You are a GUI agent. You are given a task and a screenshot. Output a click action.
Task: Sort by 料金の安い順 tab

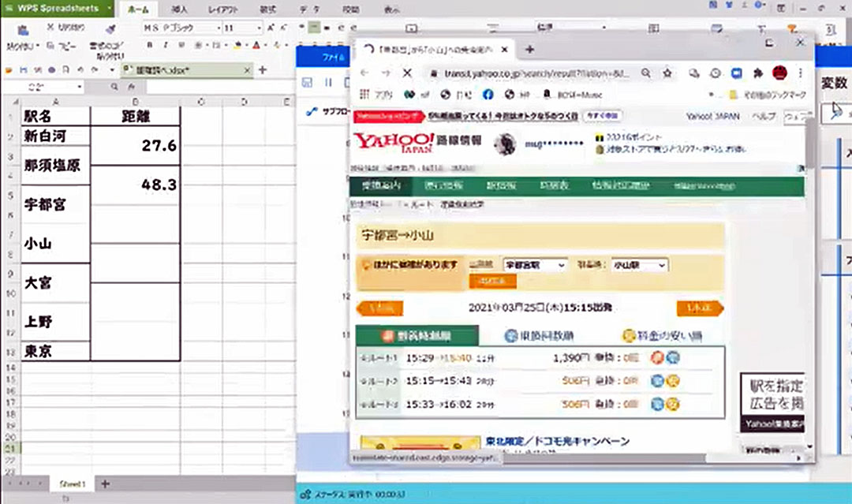pos(663,336)
